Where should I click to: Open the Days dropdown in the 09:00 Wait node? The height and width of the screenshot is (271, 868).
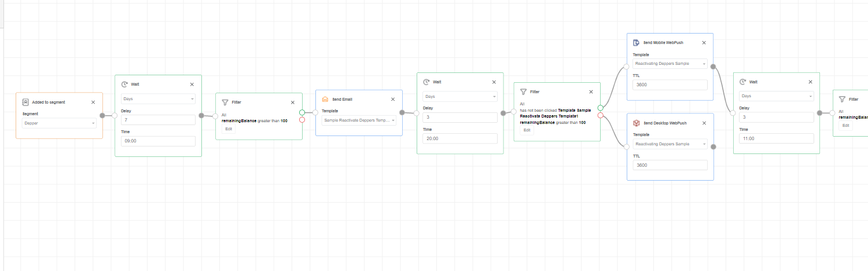pos(158,99)
